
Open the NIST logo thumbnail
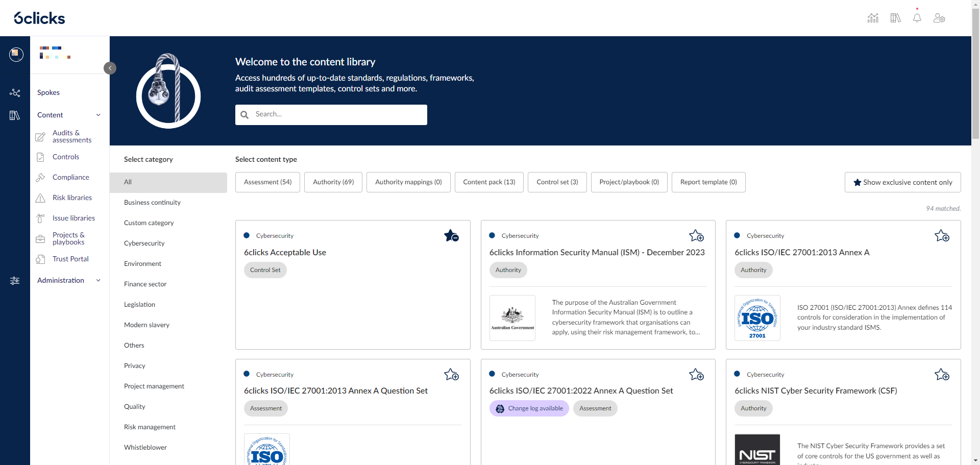coord(757,449)
